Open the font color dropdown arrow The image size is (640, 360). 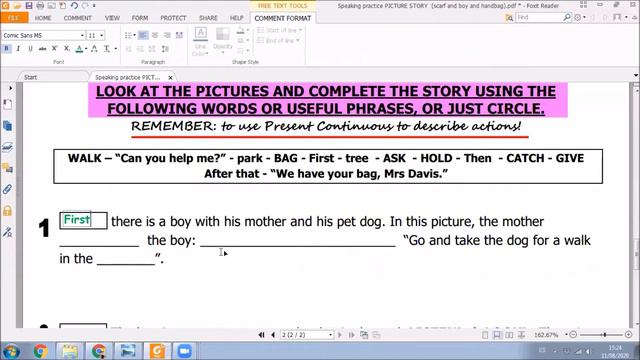tap(86, 49)
